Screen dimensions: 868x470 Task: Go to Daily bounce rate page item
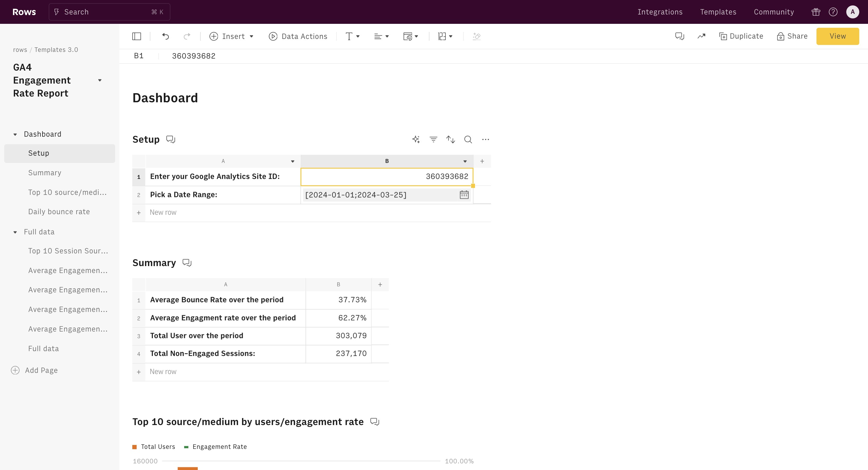pos(59,212)
